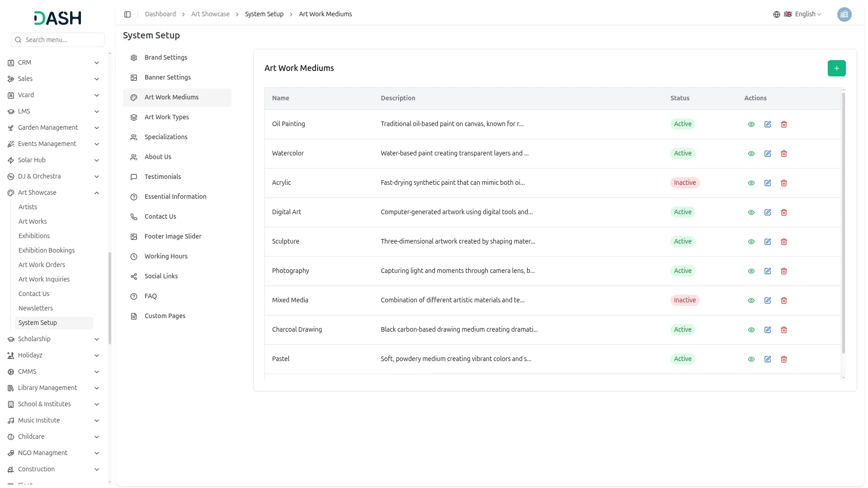View Photography medium via eye icon

point(751,271)
